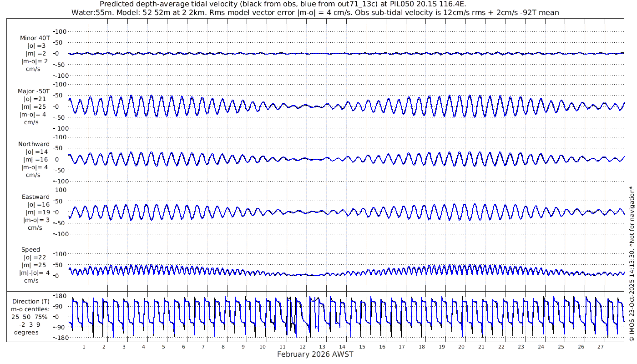Select the "Major -50T" panel label
Image resolution: width=637 pixels, height=364 pixels.
(34, 91)
